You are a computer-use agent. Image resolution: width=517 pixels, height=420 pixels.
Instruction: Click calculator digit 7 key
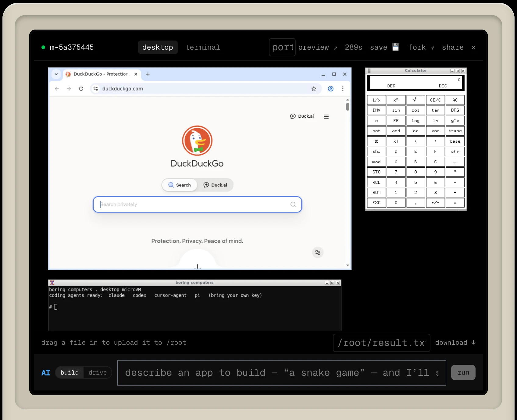coord(396,172)
